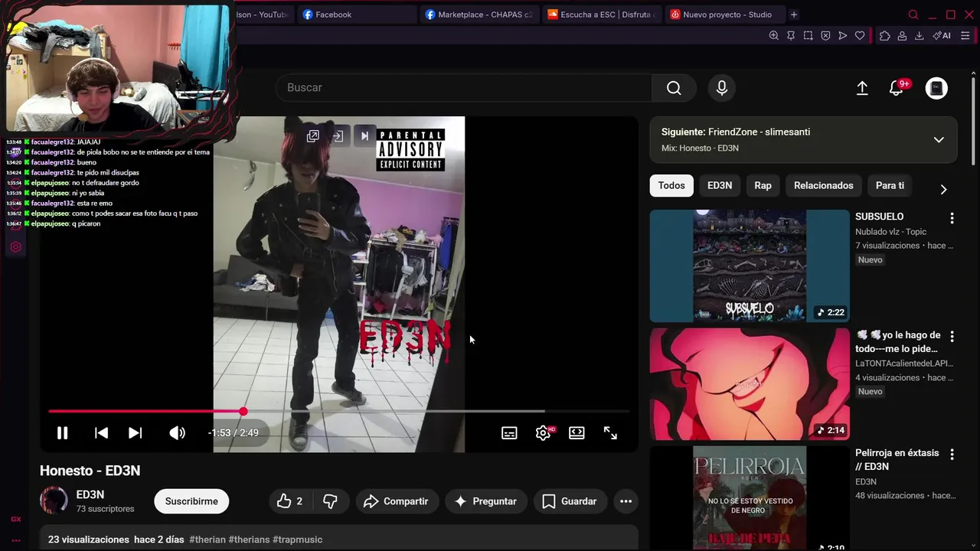Open the AI assistant toolbar button
Viewport: 980px width, 551px height.
click(x=942, y=36)
